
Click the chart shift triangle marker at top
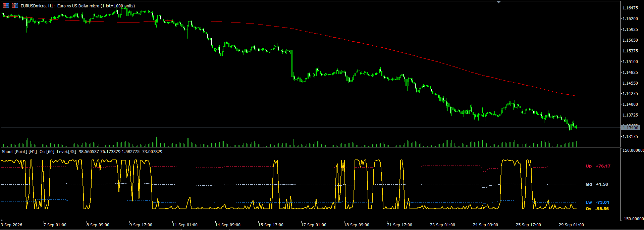tap(498, 2)
